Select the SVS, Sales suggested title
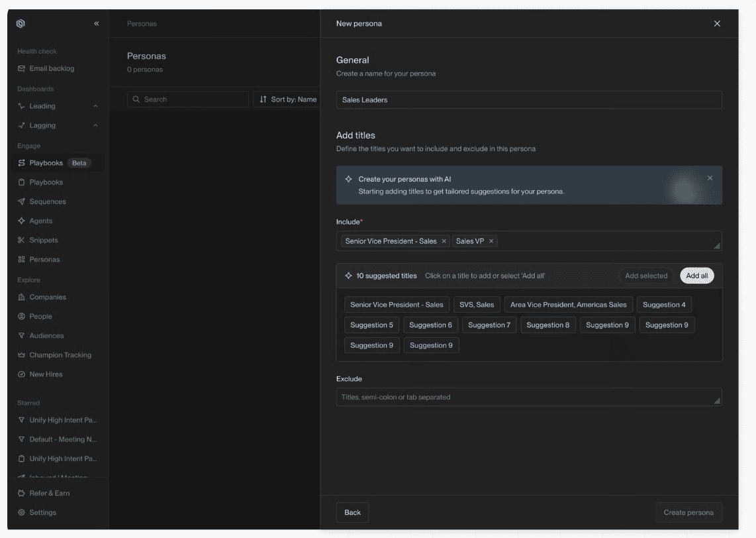 (477, 305)
